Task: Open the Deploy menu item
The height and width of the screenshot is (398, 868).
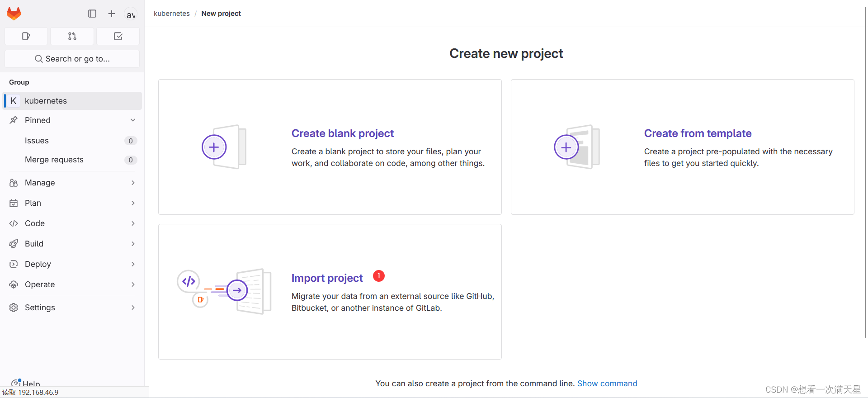Action: tap(72, 264)
